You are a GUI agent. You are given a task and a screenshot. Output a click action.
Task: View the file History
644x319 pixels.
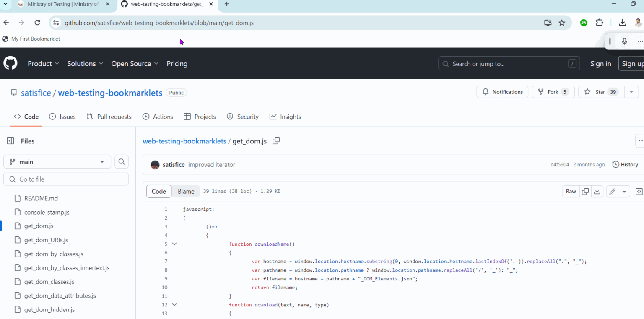tap(625, 165)
